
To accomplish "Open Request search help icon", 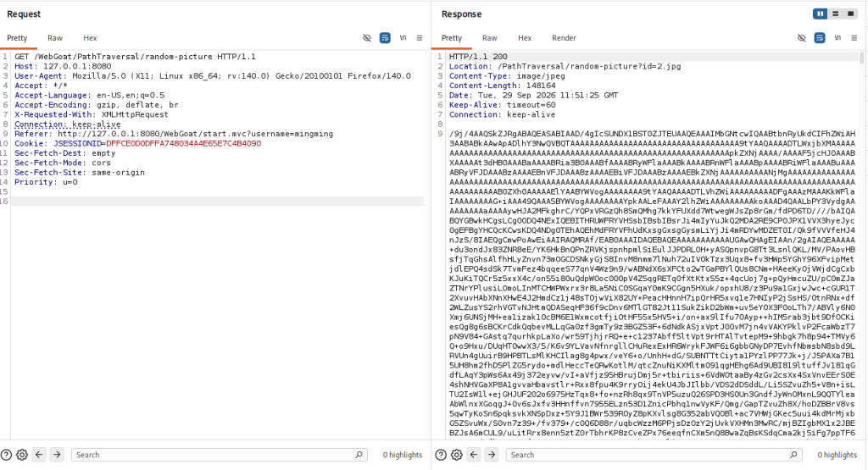I will [6, 455].
